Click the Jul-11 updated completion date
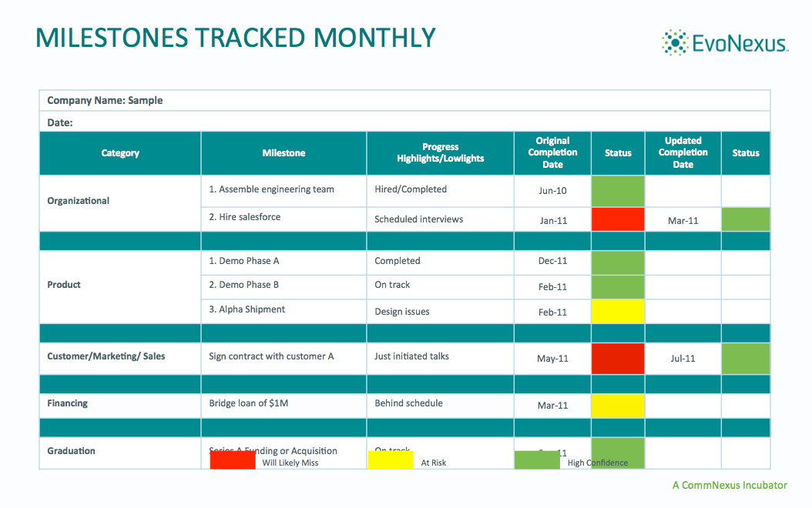Image resolution: width=812 pixels, height=508 pixels. (x=683, y=359)
